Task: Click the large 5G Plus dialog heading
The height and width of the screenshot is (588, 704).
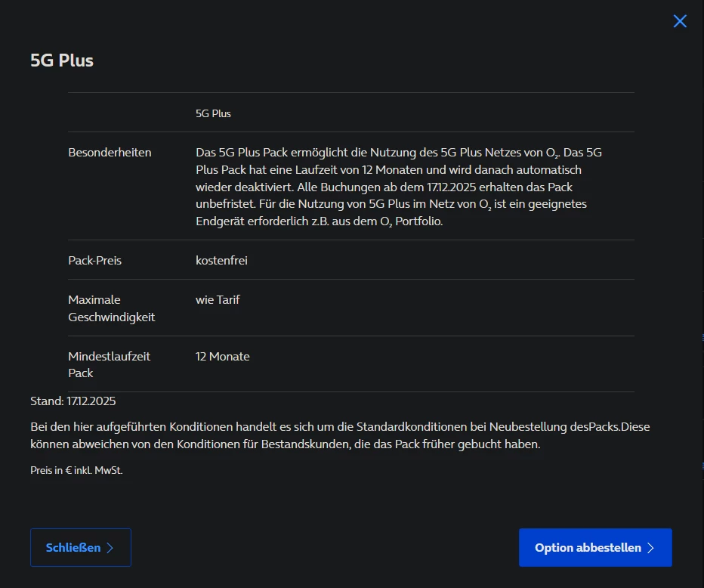Action: (62, 60)
